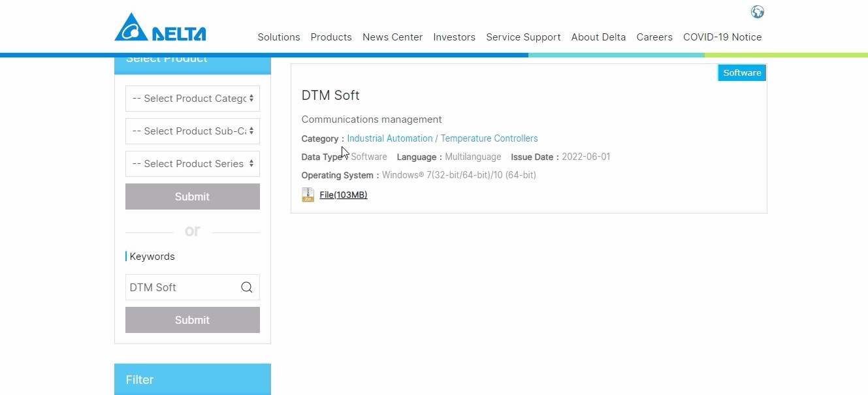868x395 pixels.
Task: Click Submit under the product dropdowns
Action: (193, 197)
